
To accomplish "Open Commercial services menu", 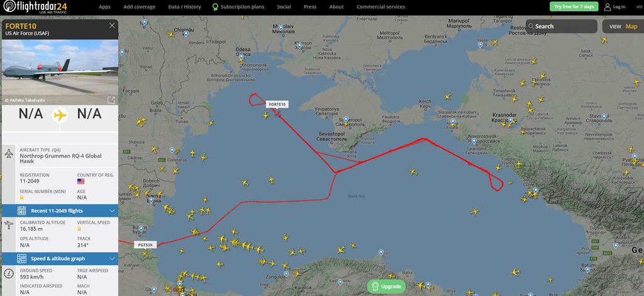I will click(x=380, y=7).
